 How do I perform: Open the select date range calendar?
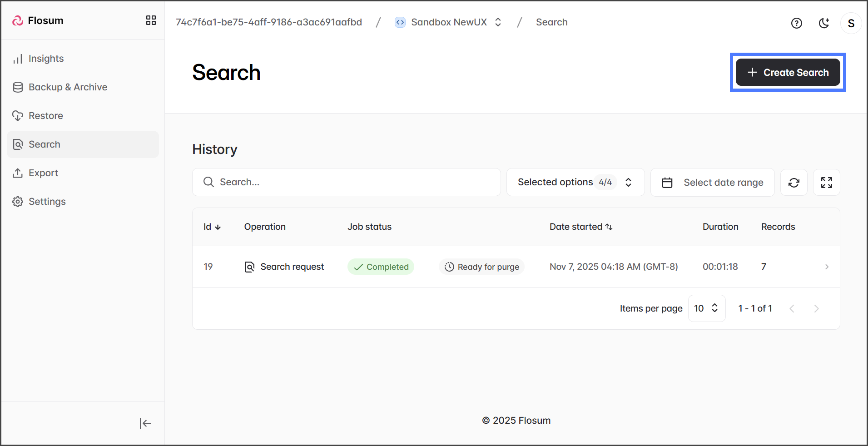click(x=712, y=183)
